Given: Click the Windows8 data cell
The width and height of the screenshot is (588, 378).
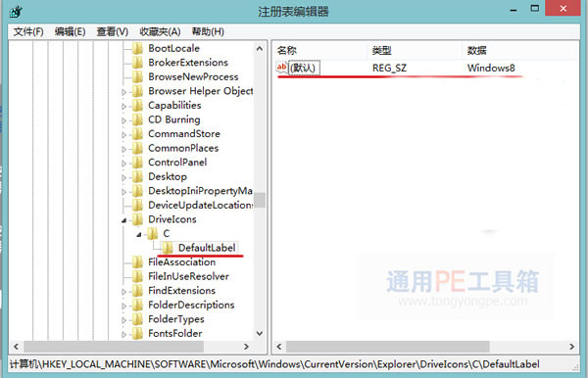Looking at the screenshot, I should [491, 68].
